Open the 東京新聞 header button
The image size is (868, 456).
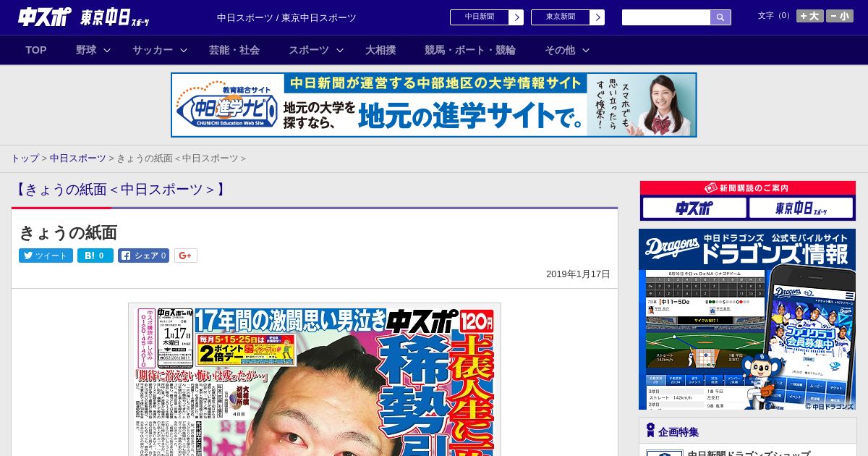[x=567, y=17]
